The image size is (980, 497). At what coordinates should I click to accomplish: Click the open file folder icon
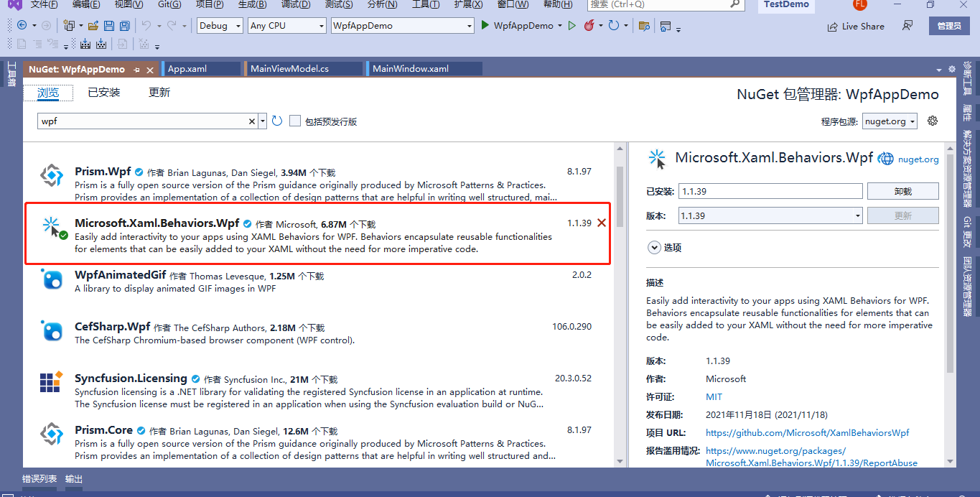pos(93,25)
